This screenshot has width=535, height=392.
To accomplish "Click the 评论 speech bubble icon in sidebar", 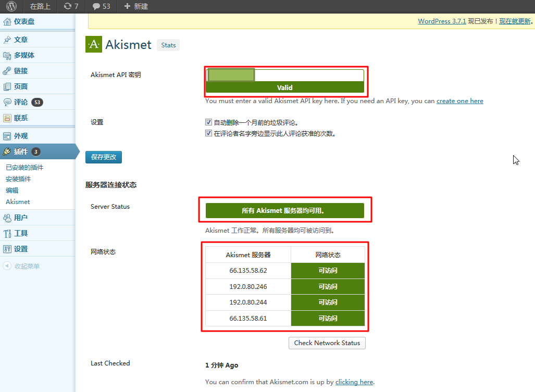I will click(x=7, y=102).
